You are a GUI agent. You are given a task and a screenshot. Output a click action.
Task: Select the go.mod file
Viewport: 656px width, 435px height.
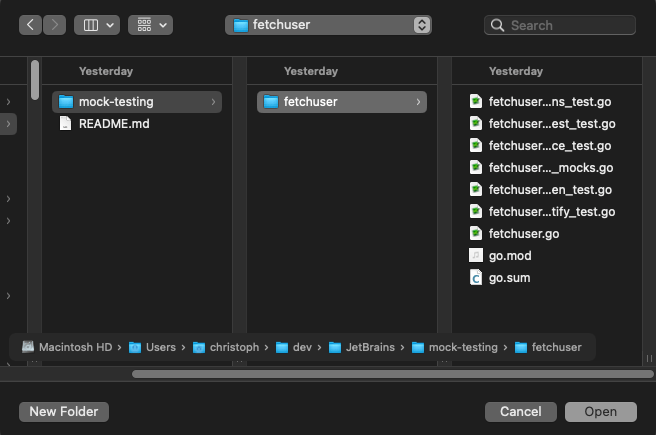511,255
